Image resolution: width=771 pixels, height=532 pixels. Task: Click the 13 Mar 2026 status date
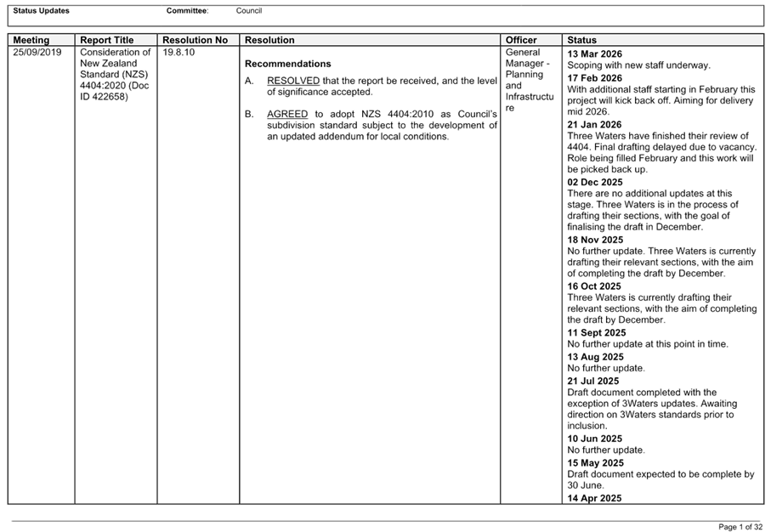coord(594,54)
